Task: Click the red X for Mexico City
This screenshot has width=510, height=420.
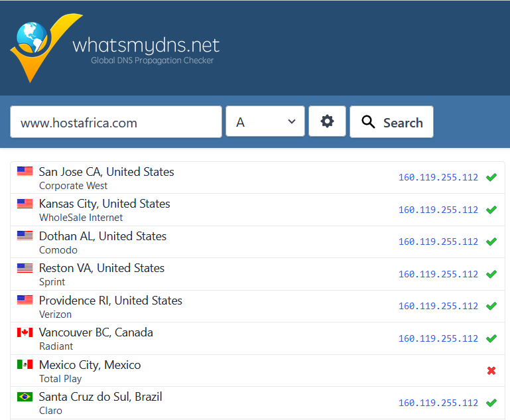Action: pyautogui.click(x=491, y=371)
